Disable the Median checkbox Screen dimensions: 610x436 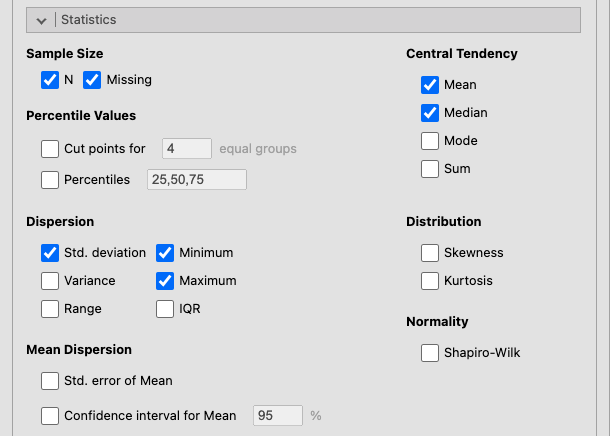[x=430, y=113]
